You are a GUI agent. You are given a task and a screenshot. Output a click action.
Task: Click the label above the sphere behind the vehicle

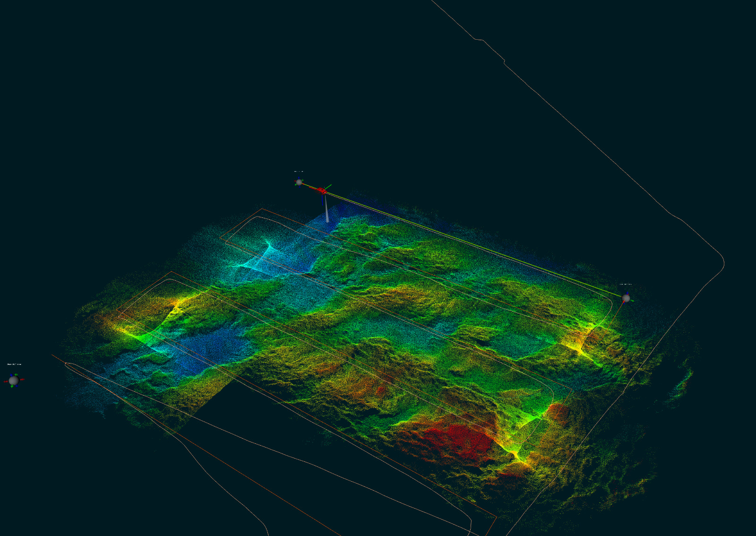tap(299, 172)
